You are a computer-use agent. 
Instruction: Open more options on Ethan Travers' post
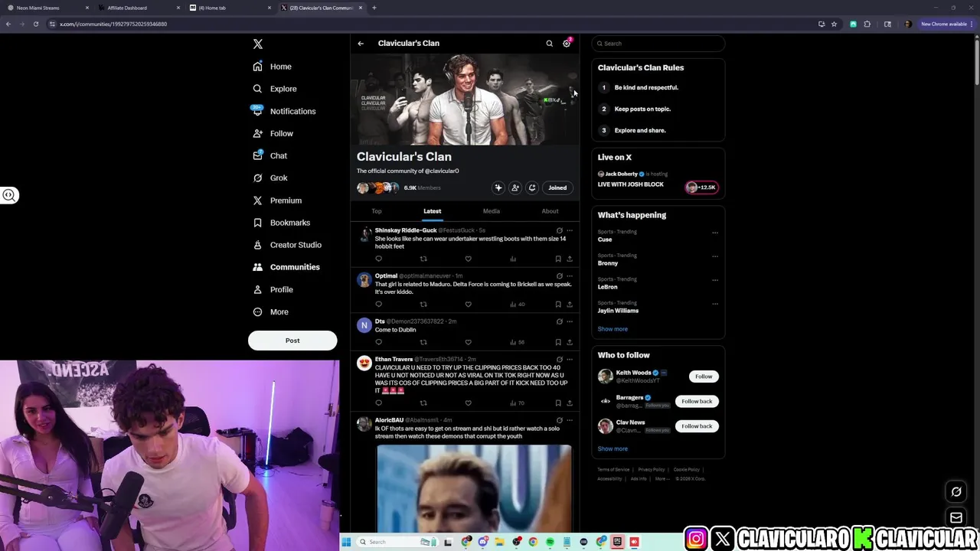click(570, 360)
